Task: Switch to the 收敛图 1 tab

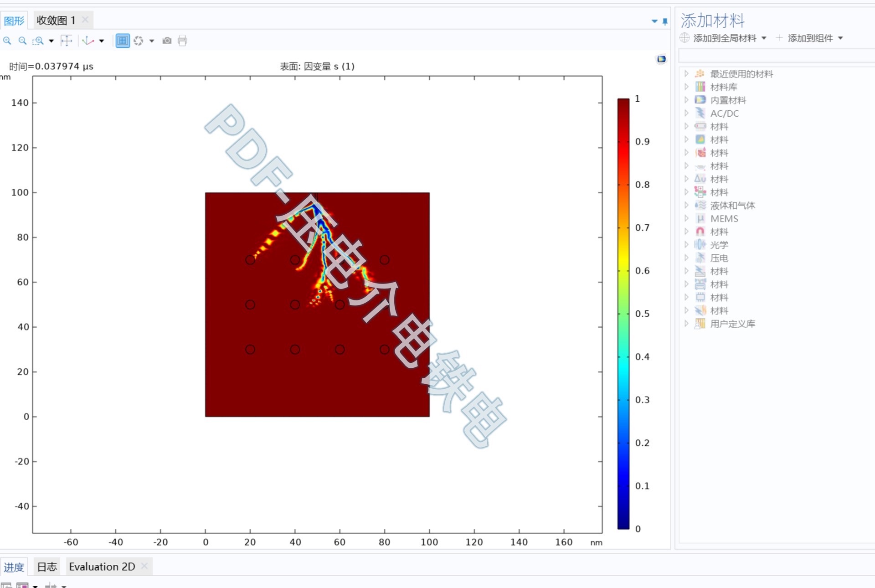Action: coord(56,21)
